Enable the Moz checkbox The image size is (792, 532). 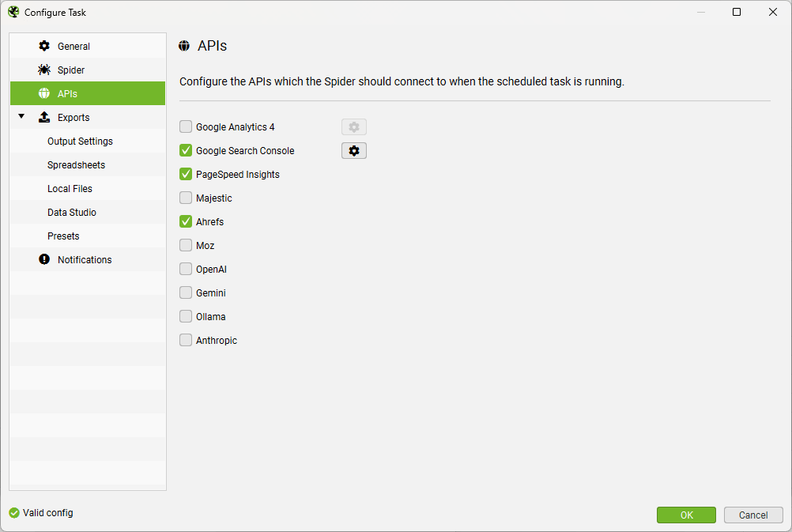click(x=186, y=245)
